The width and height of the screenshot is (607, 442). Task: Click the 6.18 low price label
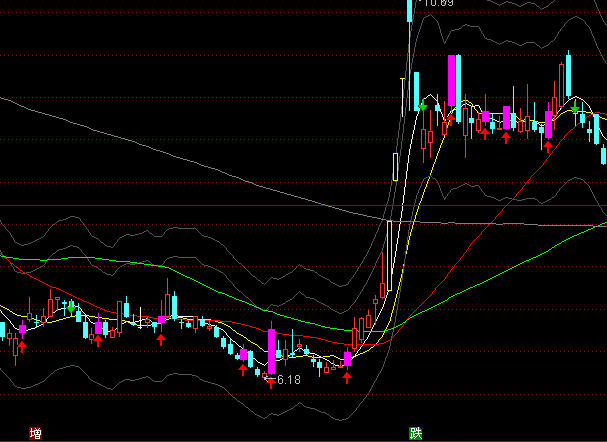pos(289,381)
